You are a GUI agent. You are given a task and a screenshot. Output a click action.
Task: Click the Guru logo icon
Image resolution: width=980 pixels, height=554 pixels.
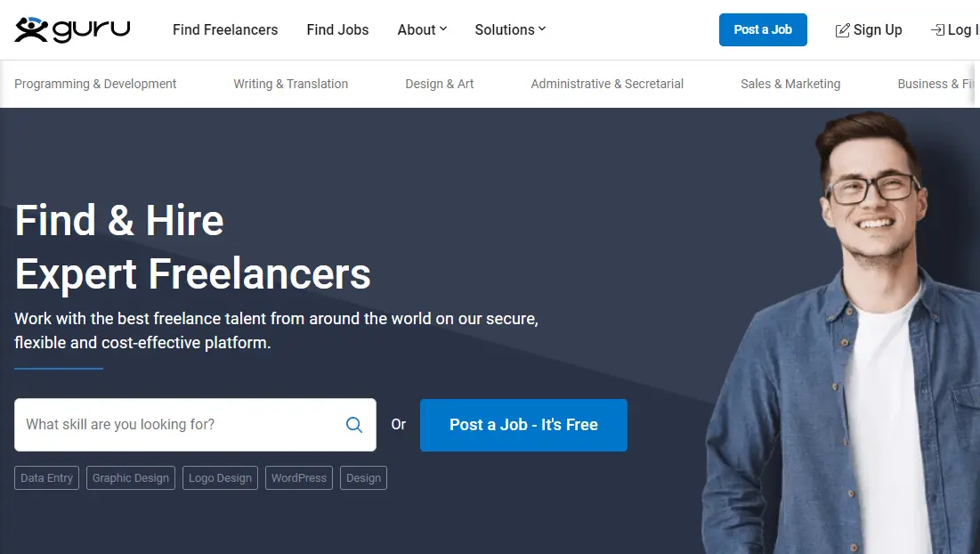[x=31, y=29]
